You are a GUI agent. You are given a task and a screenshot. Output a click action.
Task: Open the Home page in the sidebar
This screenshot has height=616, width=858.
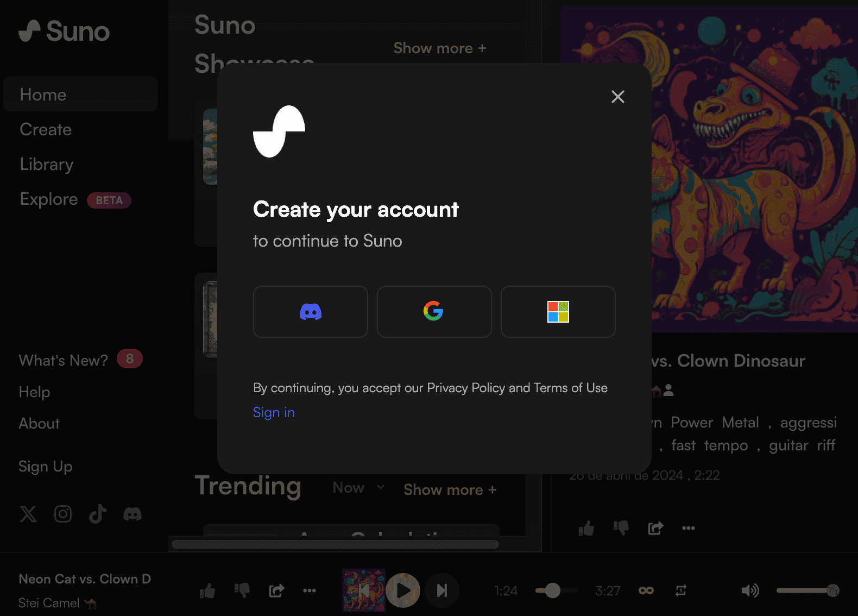tap(80, 95)
